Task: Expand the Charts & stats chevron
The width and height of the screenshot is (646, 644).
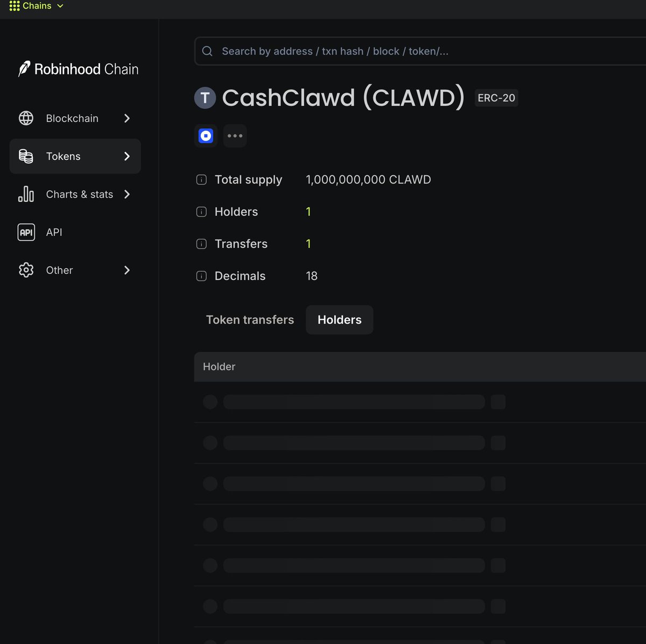Action: (127, 194)
